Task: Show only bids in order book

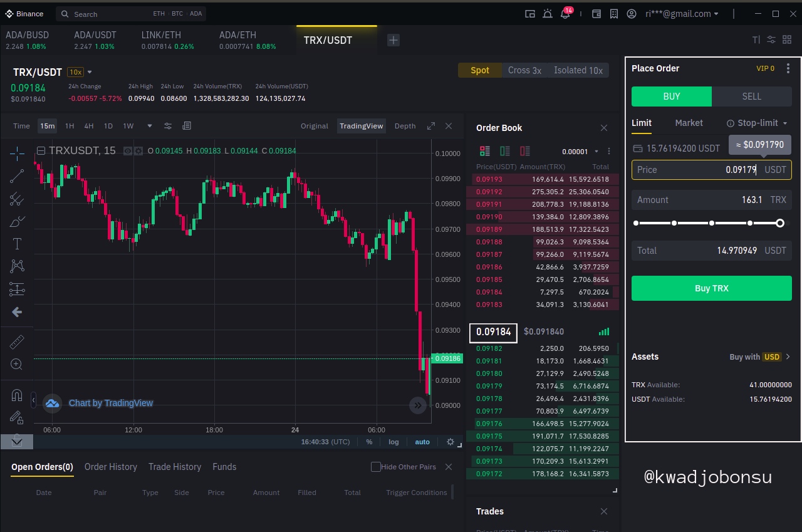Action: (x=505, y=151)
